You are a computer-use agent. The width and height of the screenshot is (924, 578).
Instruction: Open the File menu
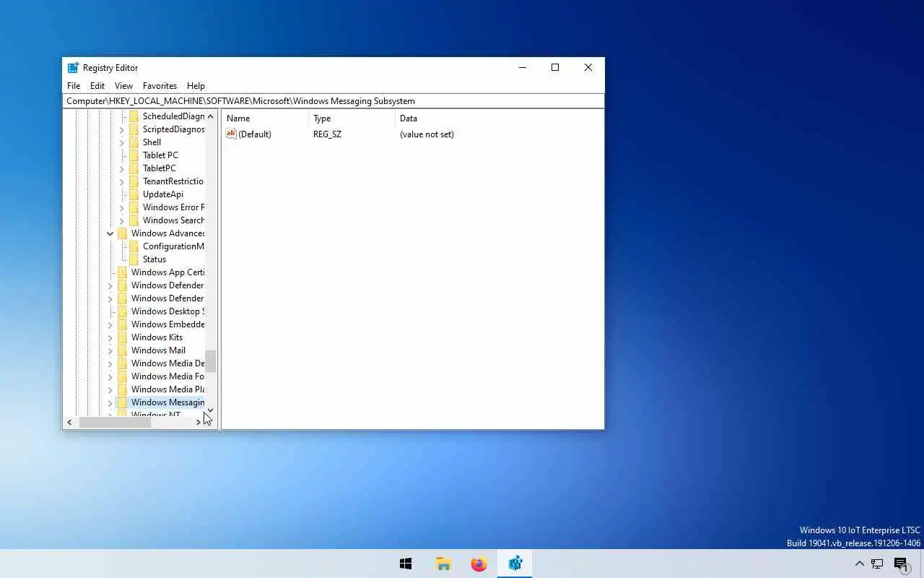74,85
